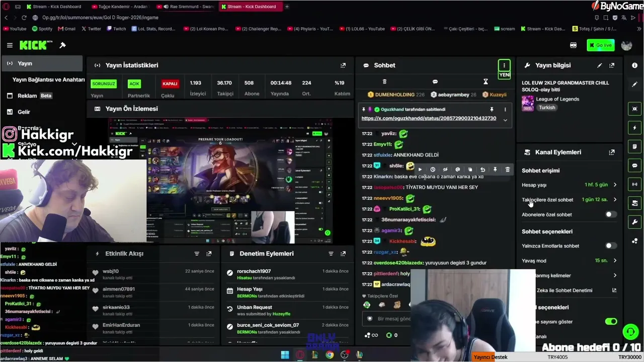Pin the hovered chat message
Image resolution: width=644 pixels, height=362 pixels.
[x=495, y=169]
